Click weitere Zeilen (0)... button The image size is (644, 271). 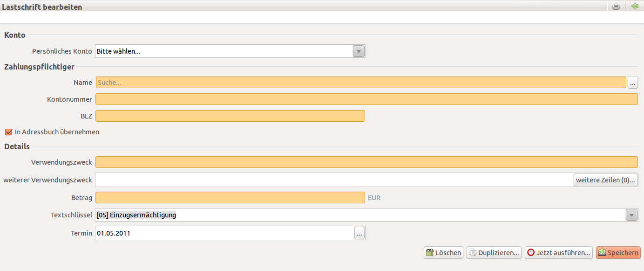[x=605, y=180]
